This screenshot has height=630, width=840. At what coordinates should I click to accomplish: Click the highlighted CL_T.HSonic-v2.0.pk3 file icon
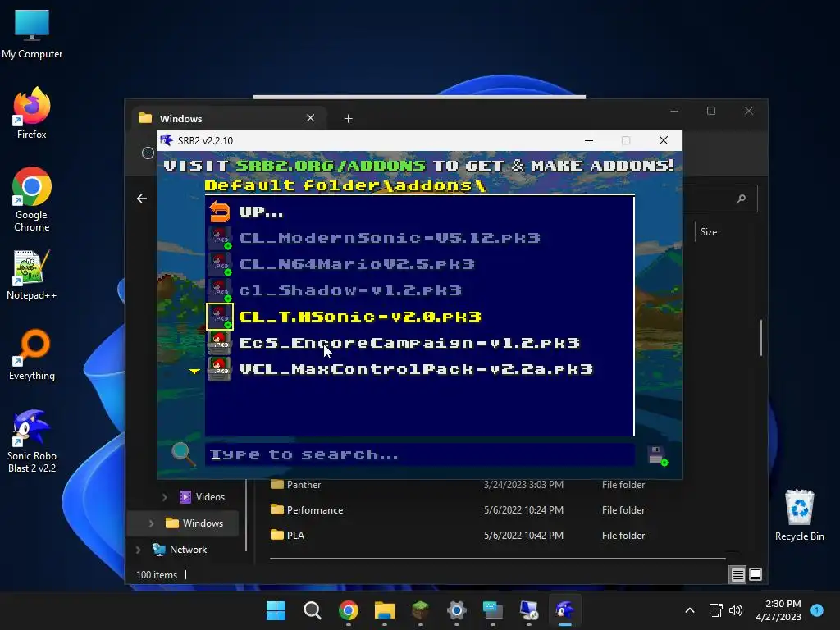click(220, 317)
